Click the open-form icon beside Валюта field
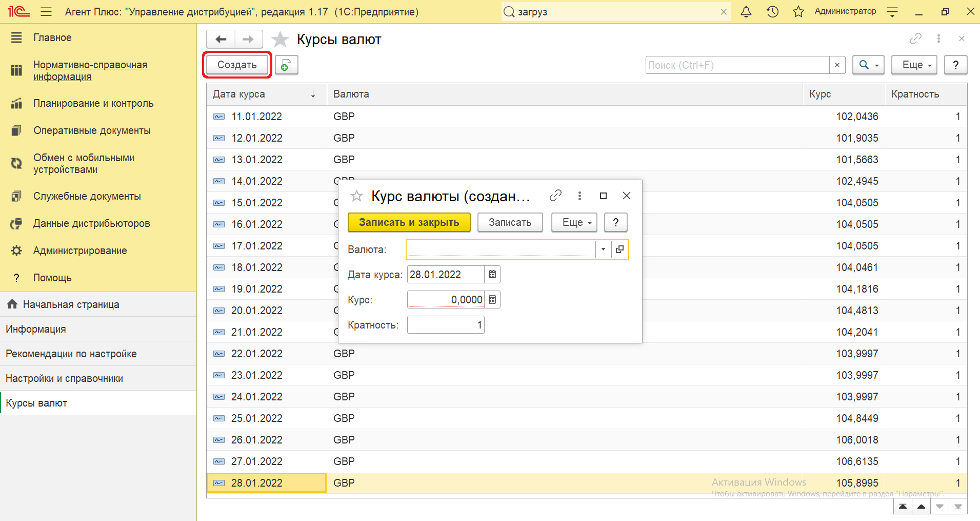Screen dimensions: 980x521 [x=619, y=249]
